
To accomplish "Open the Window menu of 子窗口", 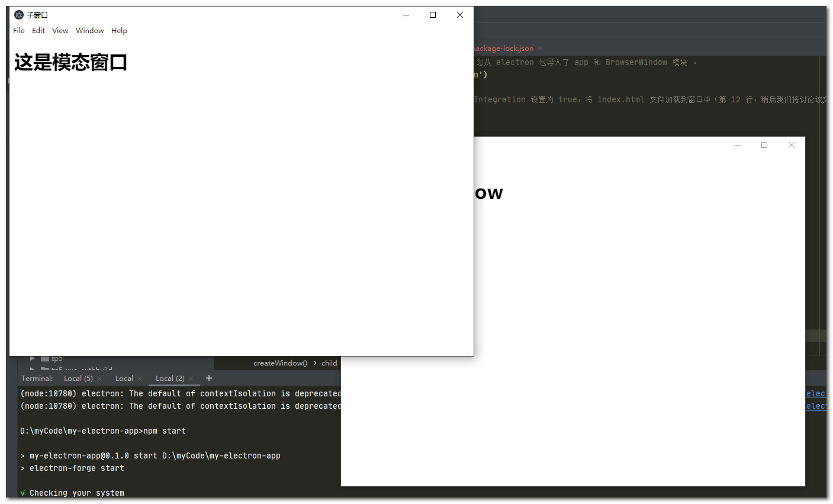I will [89, 30].
